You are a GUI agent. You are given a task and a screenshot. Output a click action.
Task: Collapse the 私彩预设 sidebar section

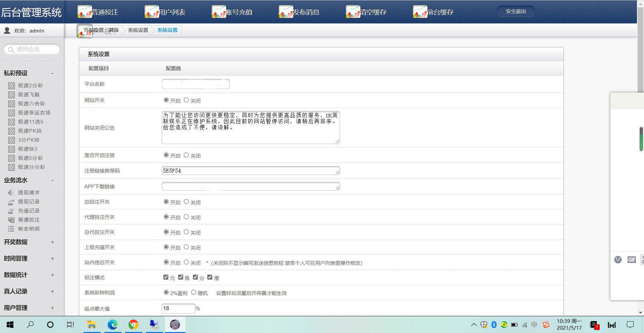coord(52,73)
